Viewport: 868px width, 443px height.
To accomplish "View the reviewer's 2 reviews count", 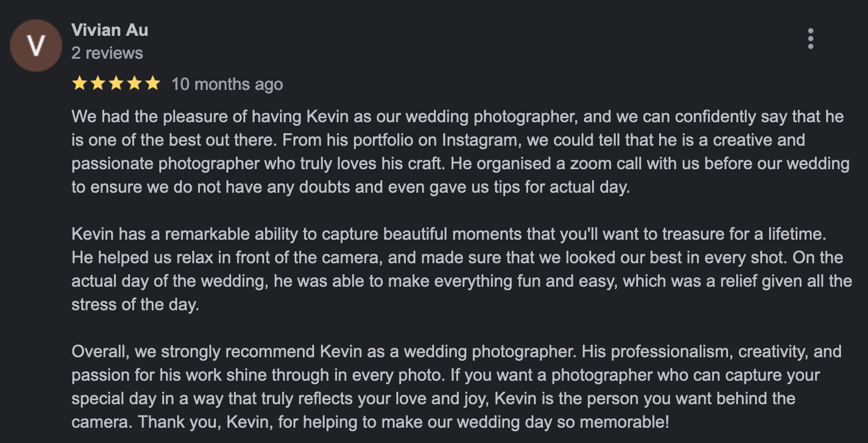I will click(107, 53).
